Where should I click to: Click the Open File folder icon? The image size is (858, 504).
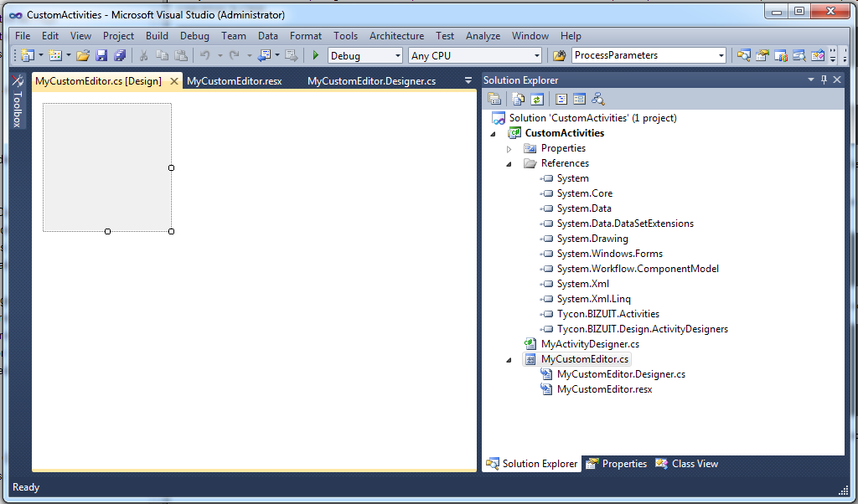tap(83, 55)
